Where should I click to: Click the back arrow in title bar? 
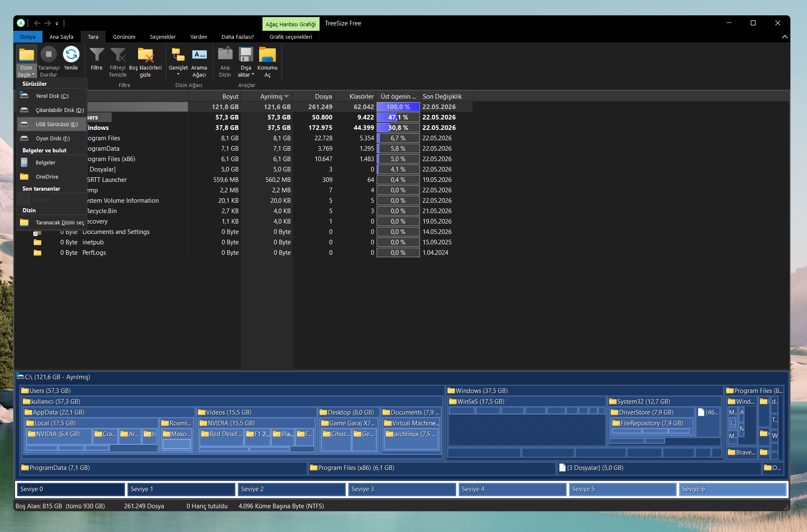(x=37, y=23)
